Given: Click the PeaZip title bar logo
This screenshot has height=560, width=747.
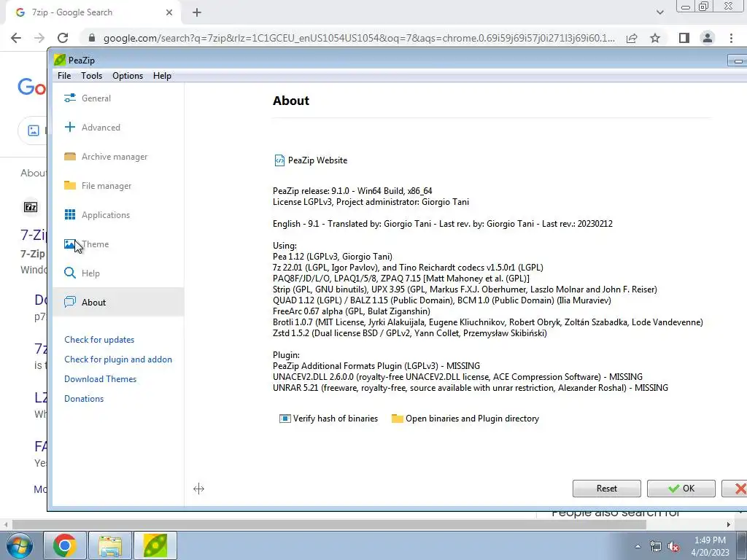Looking at the screenshot, I should coord(60,60).
